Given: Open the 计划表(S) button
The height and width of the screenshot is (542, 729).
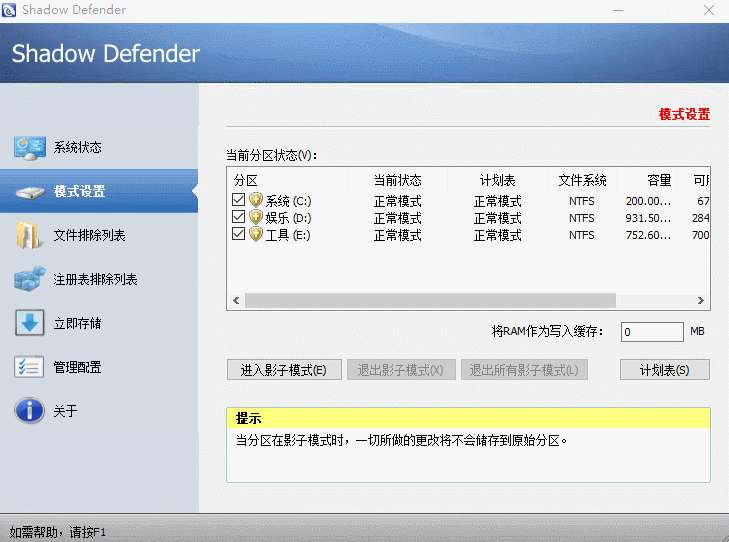Looking at the screenshot, I should 665,370.
